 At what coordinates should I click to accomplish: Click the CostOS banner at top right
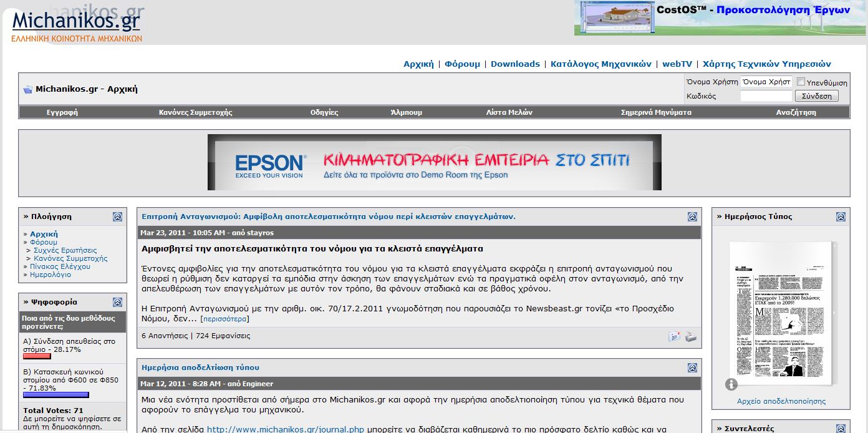(x=720, y=18)
